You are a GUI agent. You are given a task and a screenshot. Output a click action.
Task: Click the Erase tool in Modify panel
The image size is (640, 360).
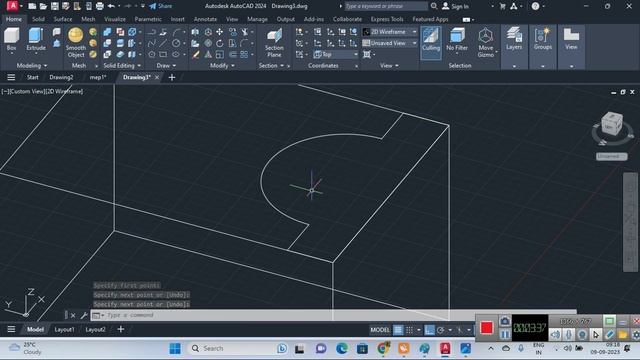[196, 54]
